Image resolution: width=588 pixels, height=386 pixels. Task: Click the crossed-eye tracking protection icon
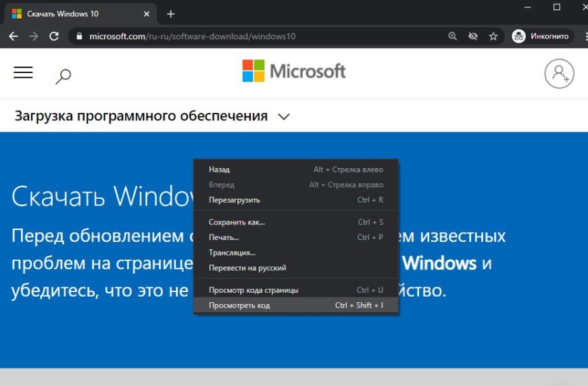[473, 36]
